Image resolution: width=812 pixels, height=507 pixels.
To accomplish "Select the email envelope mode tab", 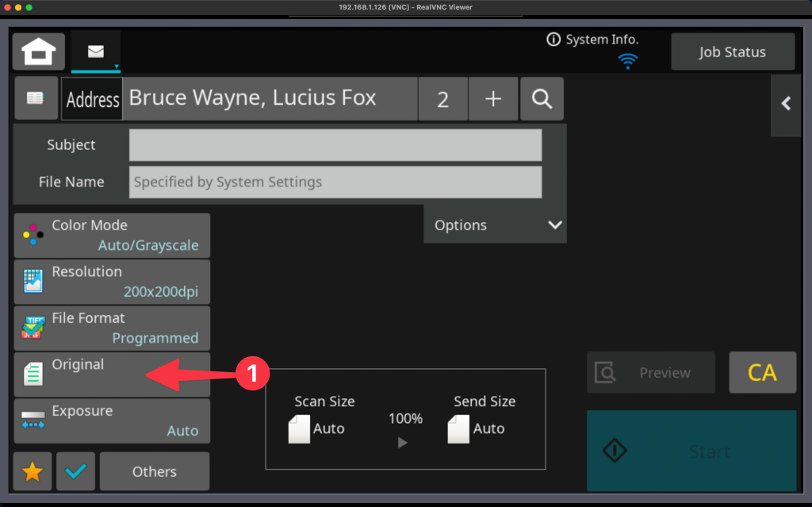I will tap(96, 52).
